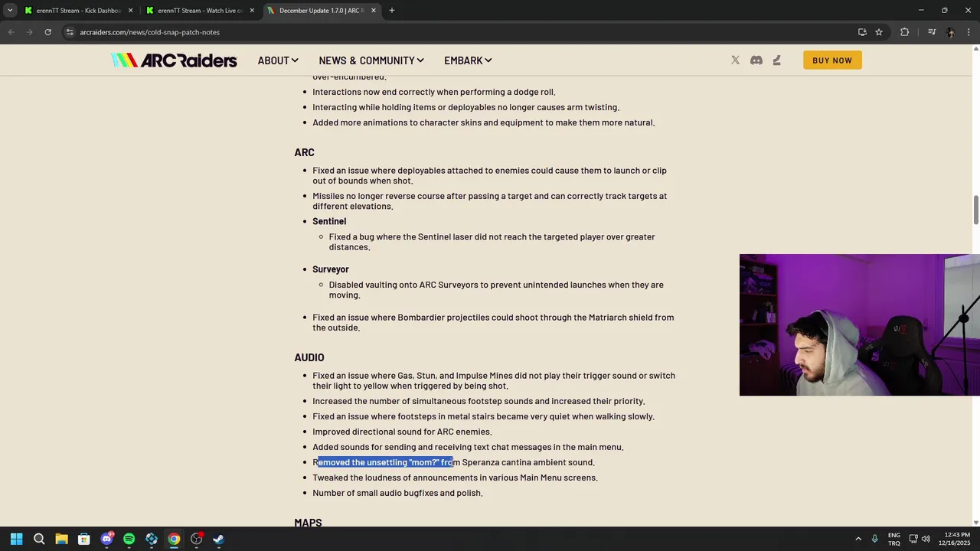
Task: Click the ARC Raiders logo
Action: click(x=174, y=60)
